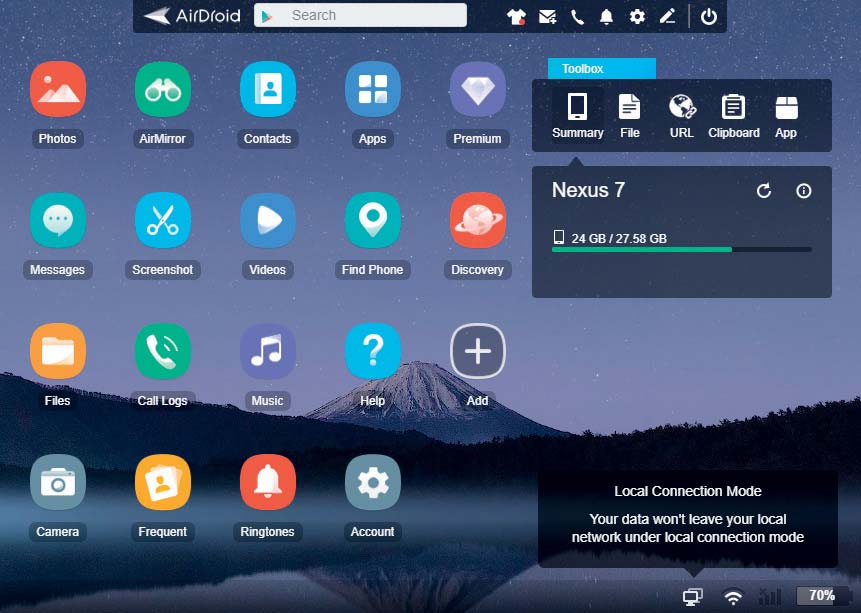Click the 70% battery indicator
861x613 pixels.
pos(821,595)
